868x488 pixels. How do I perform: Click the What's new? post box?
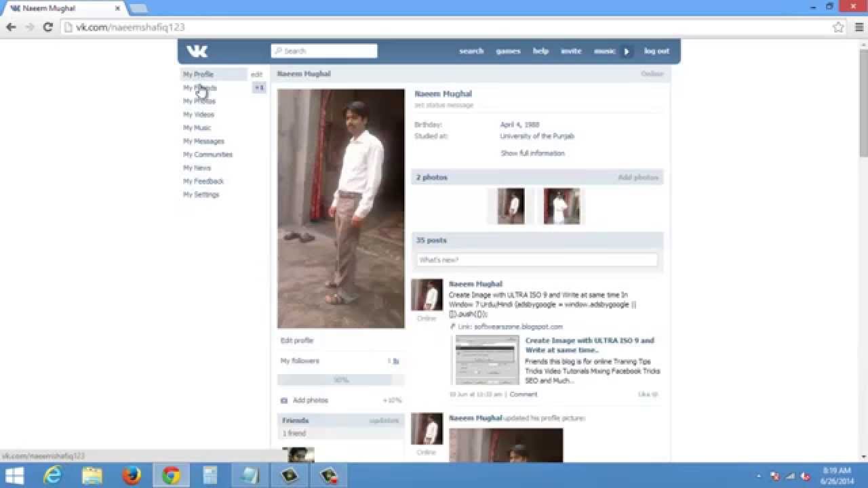click(x=537, y=260)
